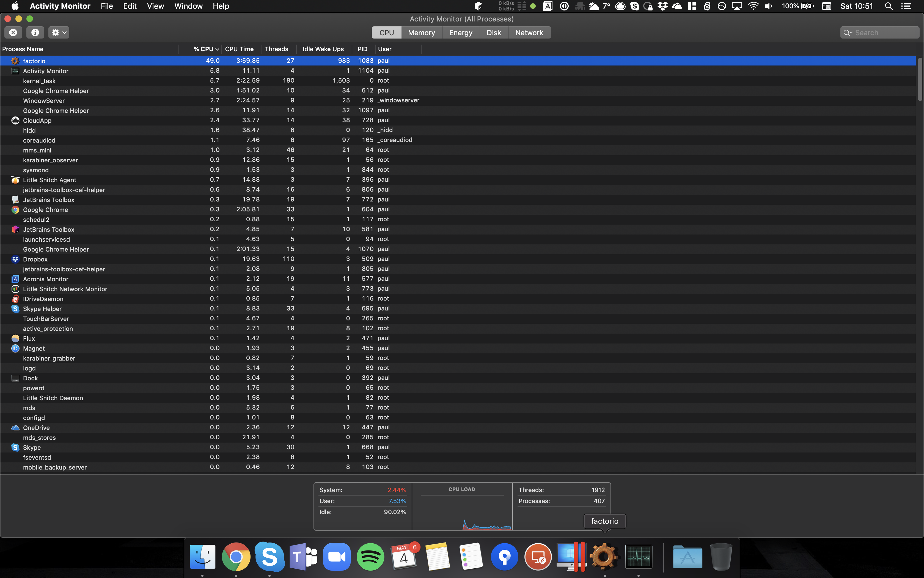Select the factorio process icon in the list

click(x=15, y=61)
